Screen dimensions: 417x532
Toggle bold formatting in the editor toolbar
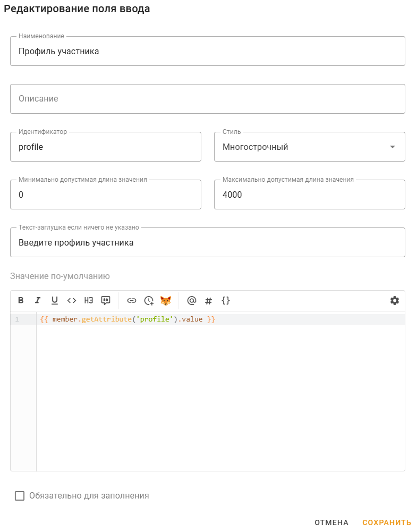click(21, 300)
